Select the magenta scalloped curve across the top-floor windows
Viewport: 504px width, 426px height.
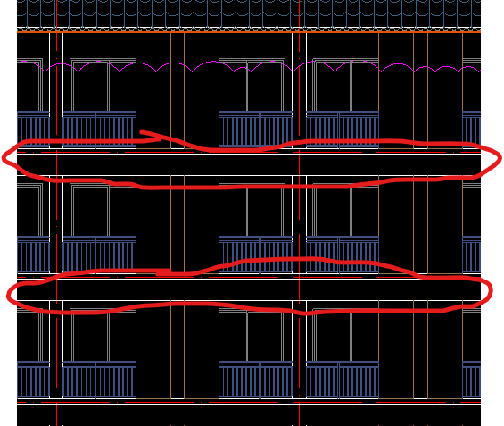pos(249,66)
